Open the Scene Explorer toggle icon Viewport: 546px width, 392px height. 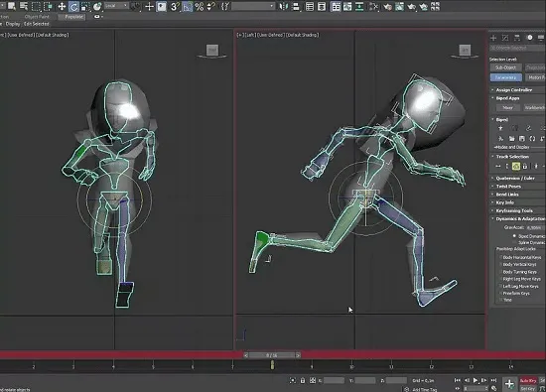(310, 6)
